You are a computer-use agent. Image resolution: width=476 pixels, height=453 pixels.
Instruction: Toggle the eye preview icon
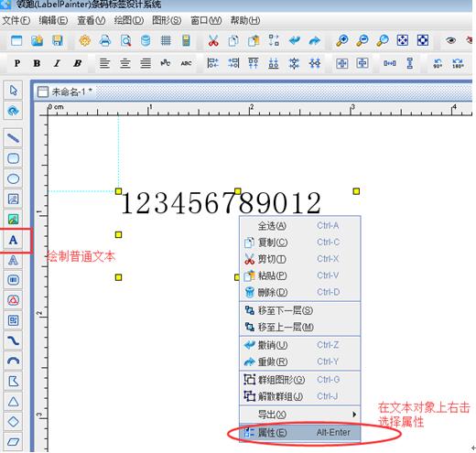click(x=450, y=40)
